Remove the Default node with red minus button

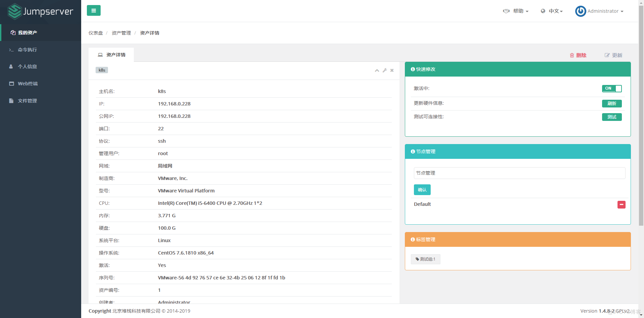pyautogui.click(x=622, y=205)
